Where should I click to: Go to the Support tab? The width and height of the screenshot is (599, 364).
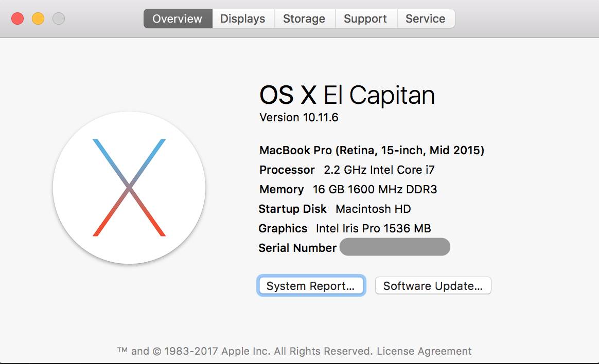tap(365, 19)
